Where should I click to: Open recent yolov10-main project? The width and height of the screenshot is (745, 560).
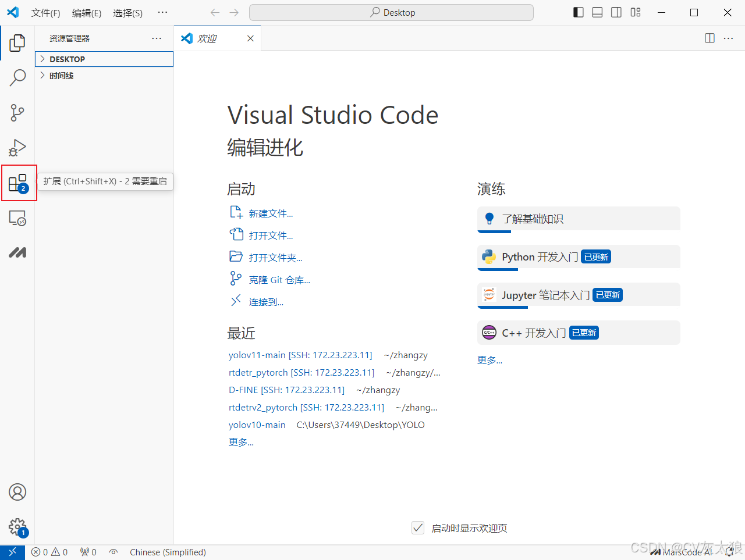257,425
